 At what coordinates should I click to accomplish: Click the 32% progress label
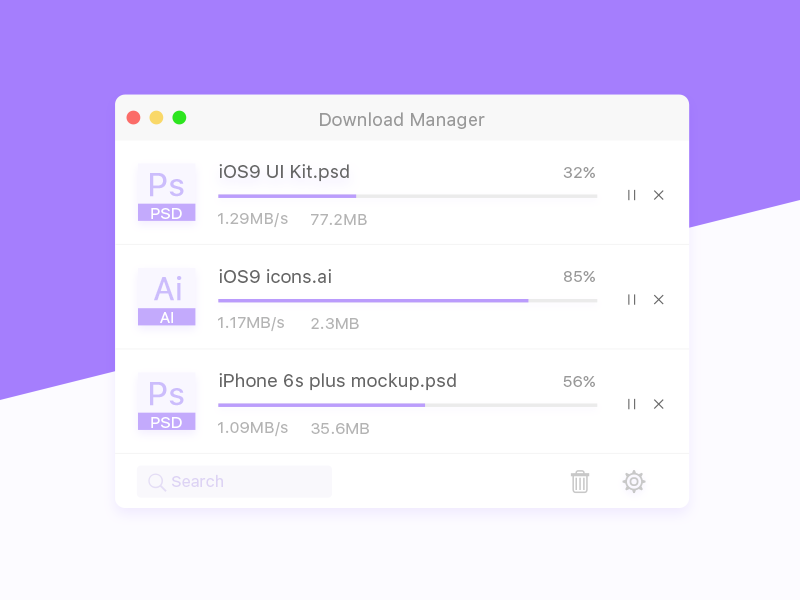coord(579,172)
